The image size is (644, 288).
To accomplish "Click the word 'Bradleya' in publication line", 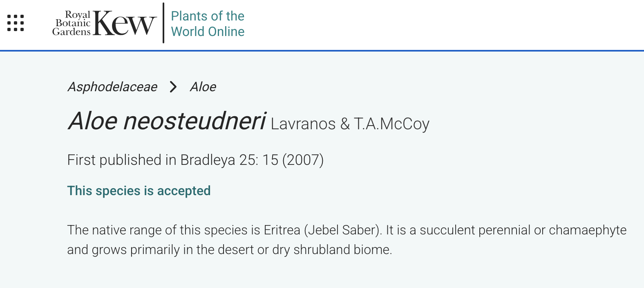I will click(x=208, y=160).
